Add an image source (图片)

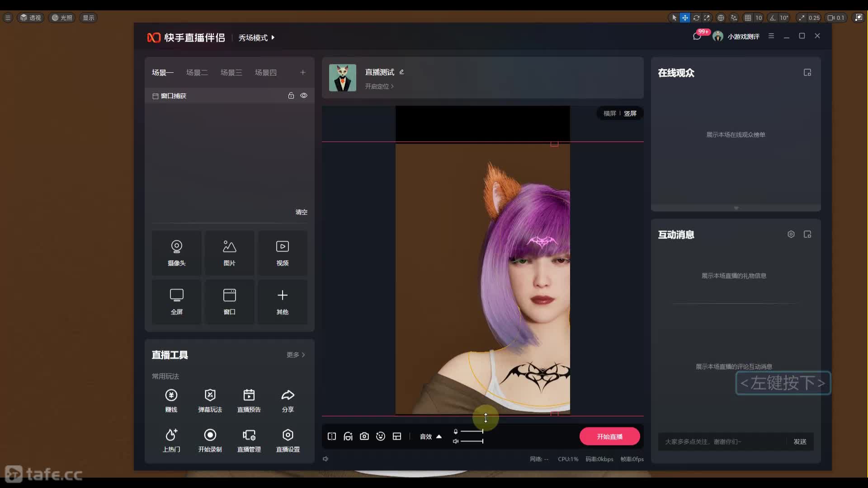pos(229,253)
